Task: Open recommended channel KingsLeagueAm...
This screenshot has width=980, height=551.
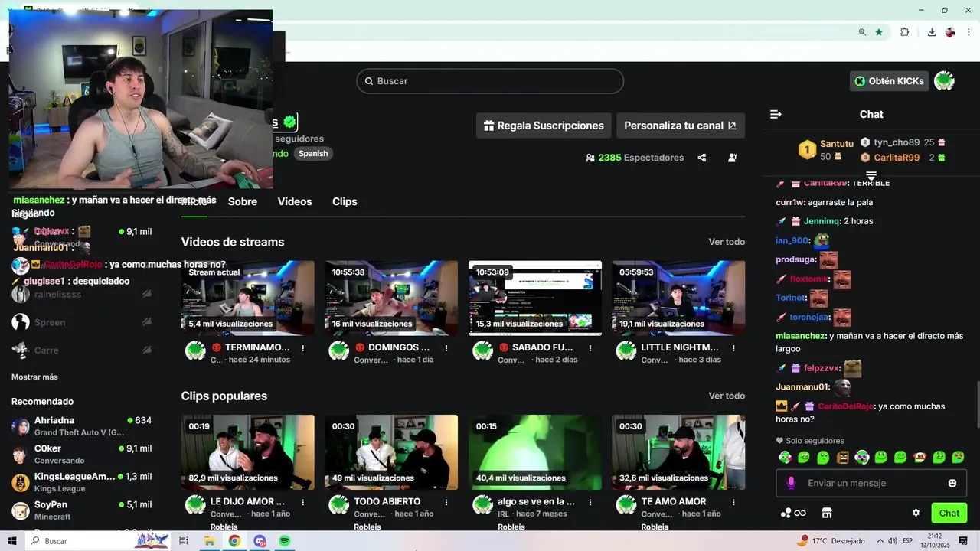Action: (x=81, y=482)
